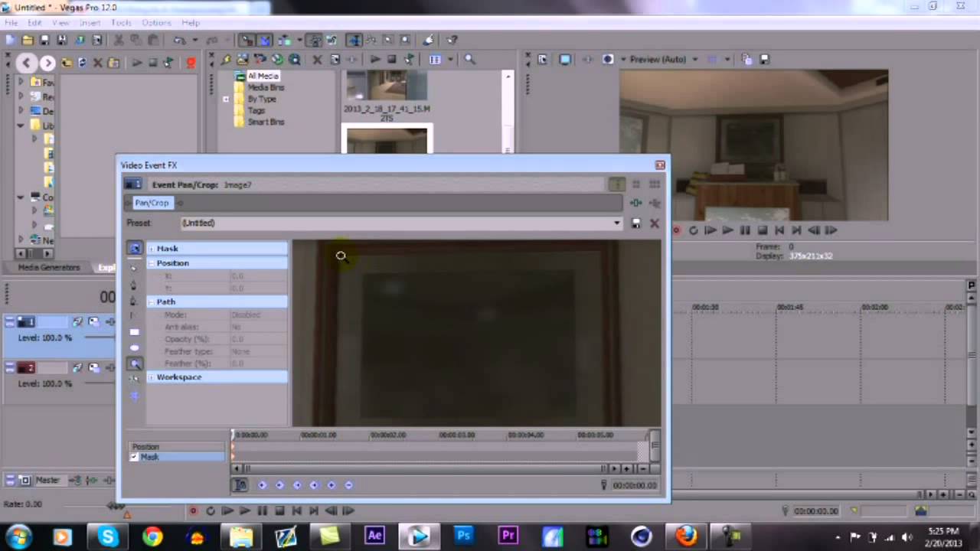Click the Save project icon in main toolbar
The height and width of the screenshot is (551, 980).
tap(44, 40)
